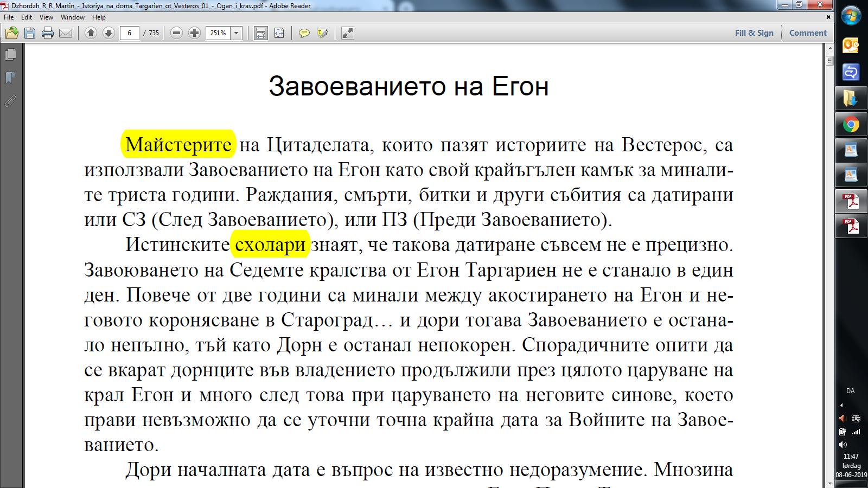
Task: Show hidden tray icons arrow
Action: click(x=841, y=405)
